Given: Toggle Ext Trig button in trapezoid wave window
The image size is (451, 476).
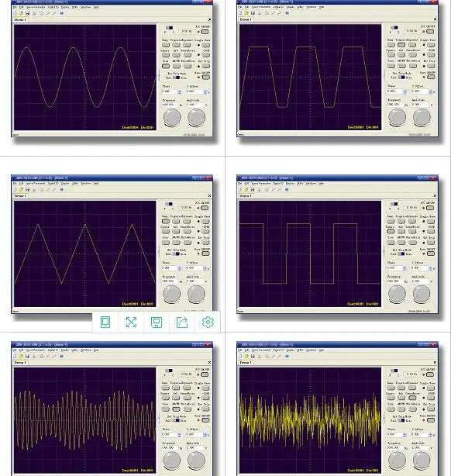Looking at the screenshot, I should tap(431, 66).
